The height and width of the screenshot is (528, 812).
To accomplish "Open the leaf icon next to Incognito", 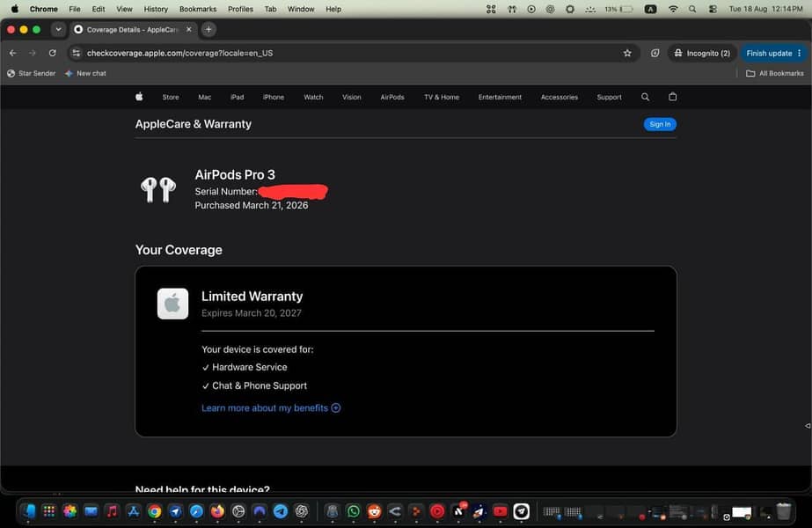I will click(655, 53).
